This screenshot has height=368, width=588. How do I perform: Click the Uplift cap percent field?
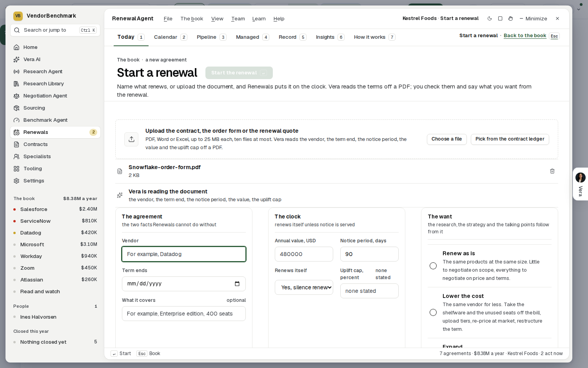(x=369, y=291)
